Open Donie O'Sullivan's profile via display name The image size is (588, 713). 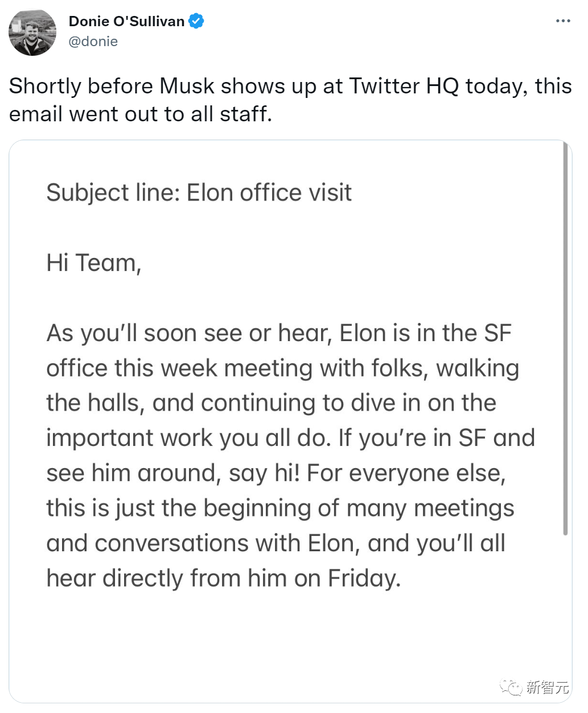click(x=126, y=22)
